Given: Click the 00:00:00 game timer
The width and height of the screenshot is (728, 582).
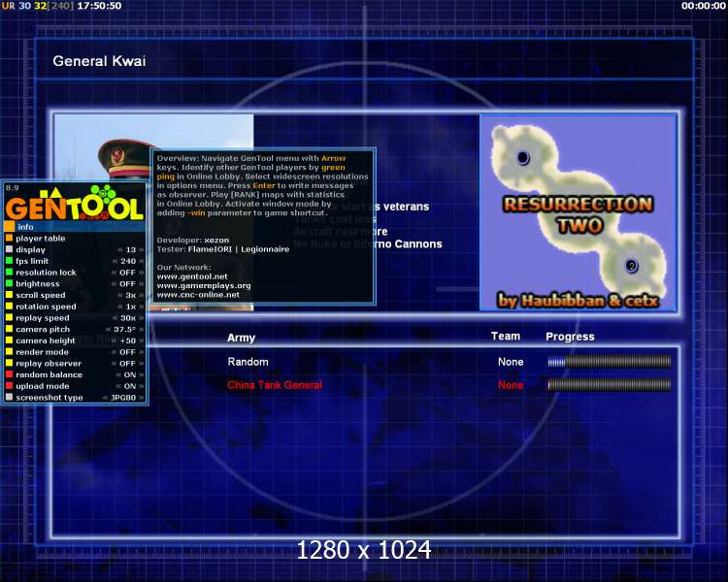Looking at the screenshot, I should (703, 6).
